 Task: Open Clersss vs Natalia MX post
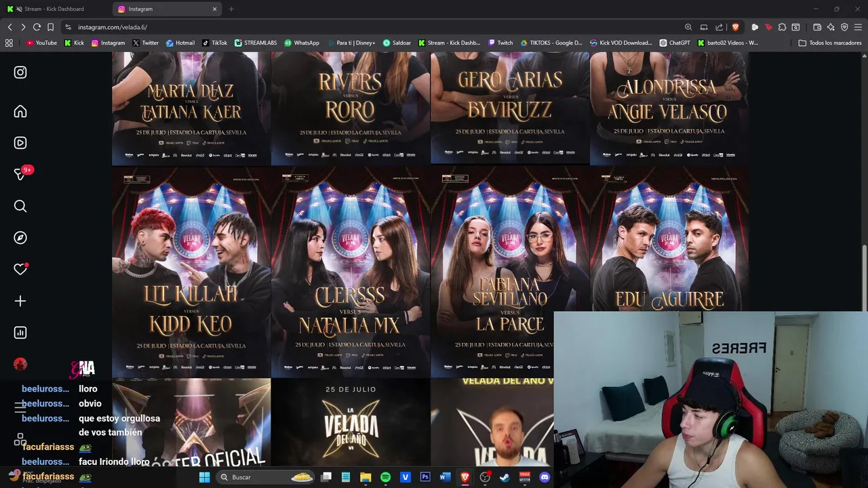(x=351, y=272)
